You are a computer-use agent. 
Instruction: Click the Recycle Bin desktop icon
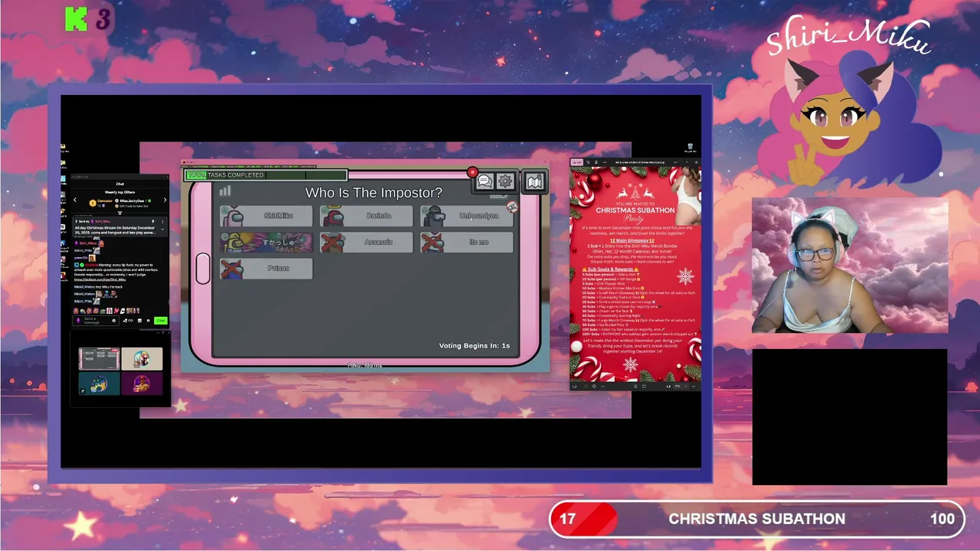coord(690,148)
